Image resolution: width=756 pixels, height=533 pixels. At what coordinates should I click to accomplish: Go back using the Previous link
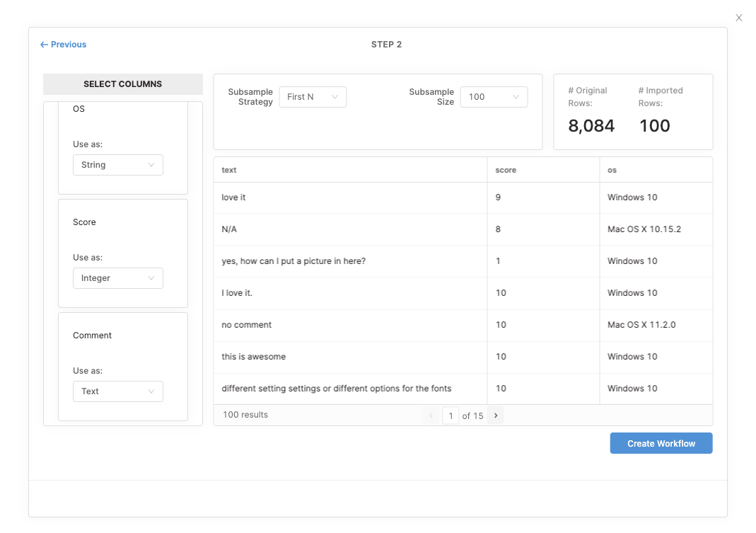[x=64, y=45]
